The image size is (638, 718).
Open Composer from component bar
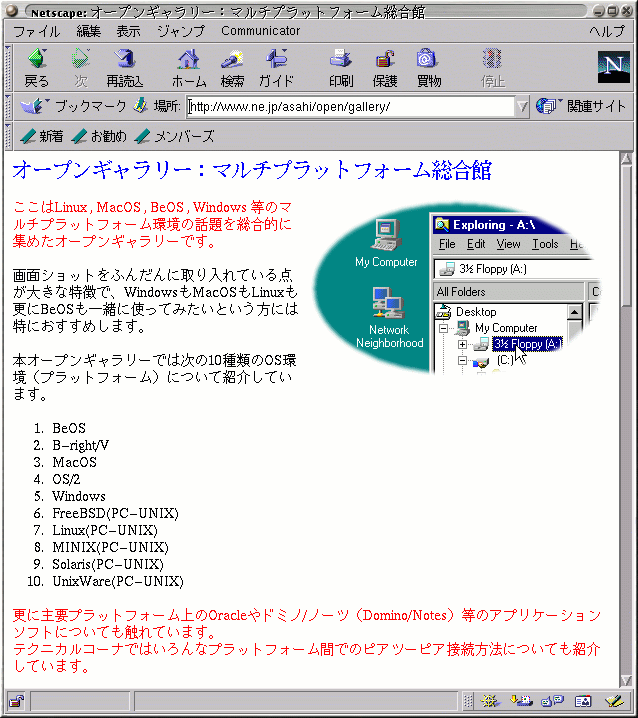pyautogui.click(x=615, y=701)
